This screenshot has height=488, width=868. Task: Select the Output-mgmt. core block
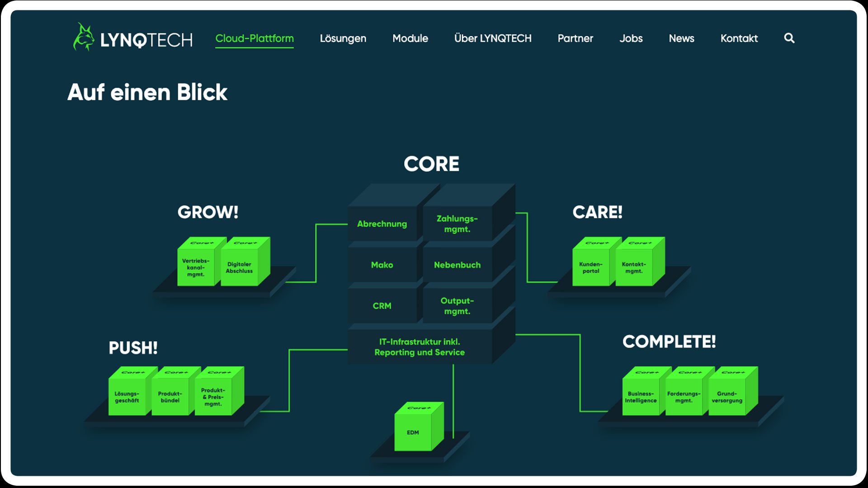(x=457, y=306)
